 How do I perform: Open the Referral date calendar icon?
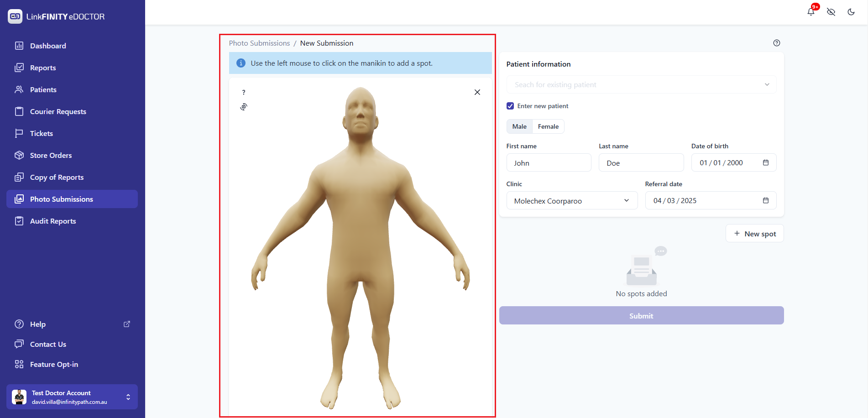766,201
